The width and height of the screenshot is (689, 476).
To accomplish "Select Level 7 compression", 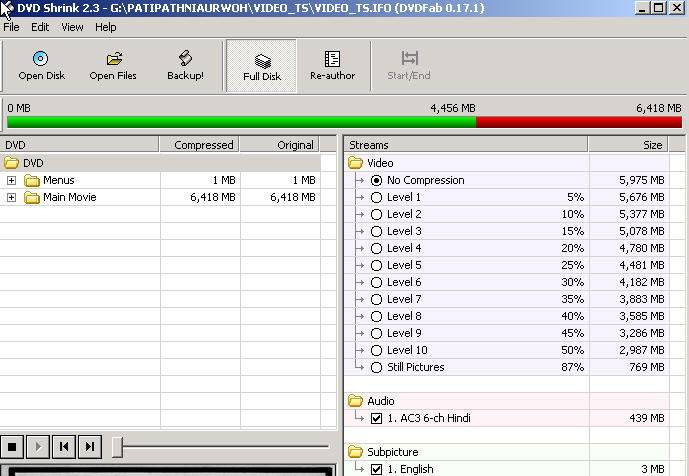I will pos(376,300).
